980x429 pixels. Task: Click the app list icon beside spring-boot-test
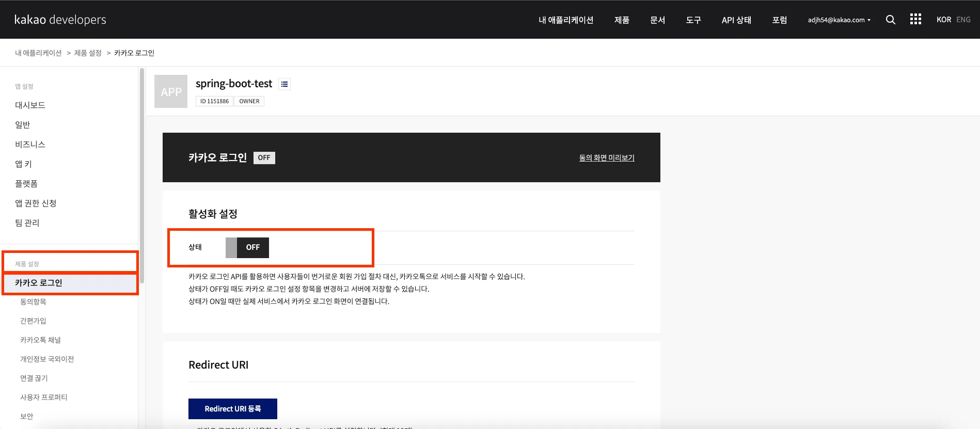[284, 84]
